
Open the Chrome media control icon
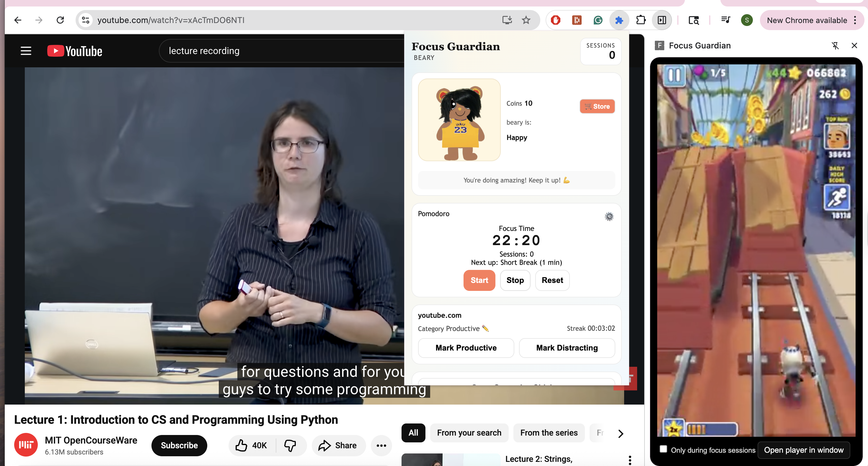(x=725, y=20)
